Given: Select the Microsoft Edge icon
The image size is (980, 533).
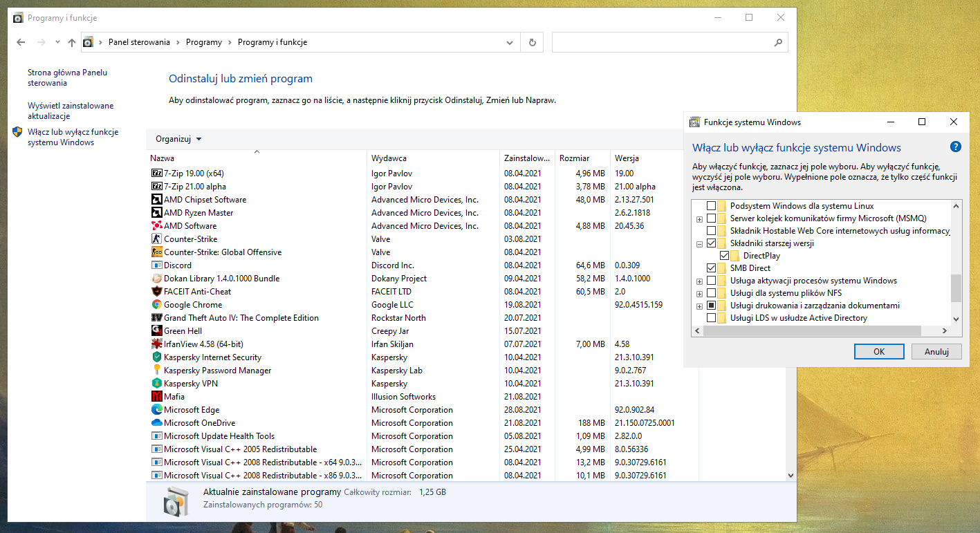Looking at the screenshot, I should tap(156, 410).
